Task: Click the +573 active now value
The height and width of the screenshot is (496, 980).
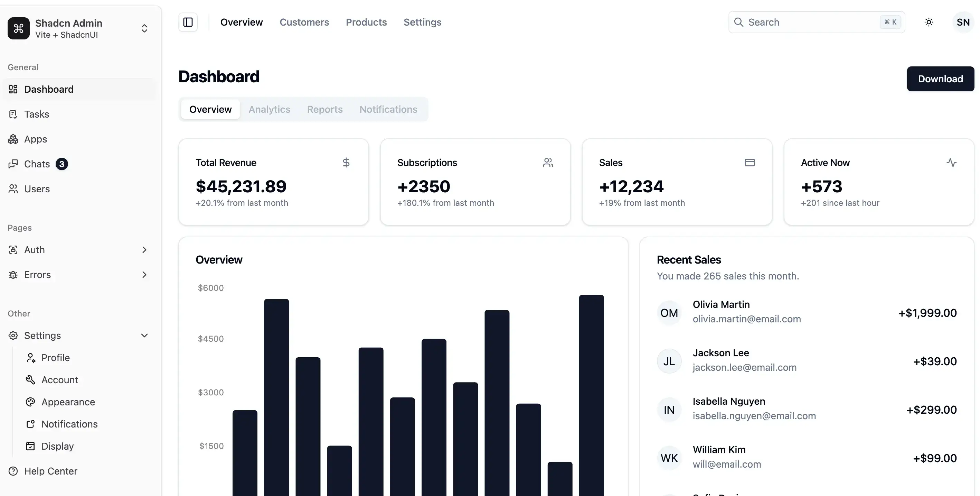Action: point(822,186)
